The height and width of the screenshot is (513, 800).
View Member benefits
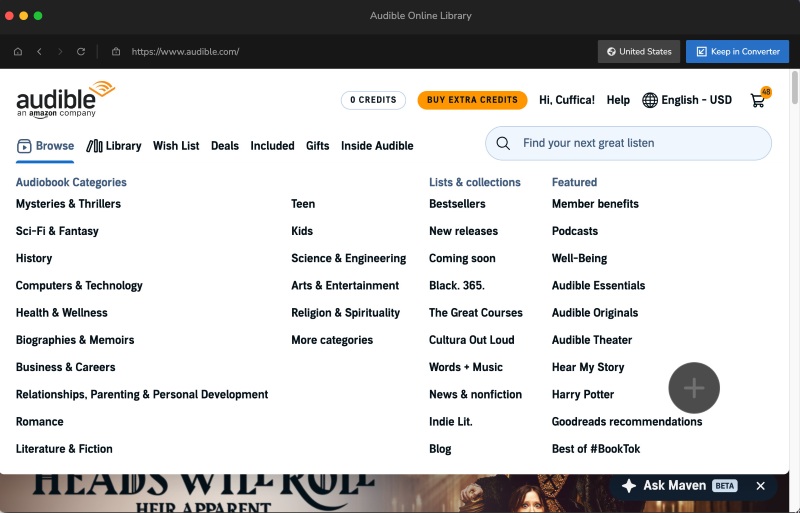point(595,204)
